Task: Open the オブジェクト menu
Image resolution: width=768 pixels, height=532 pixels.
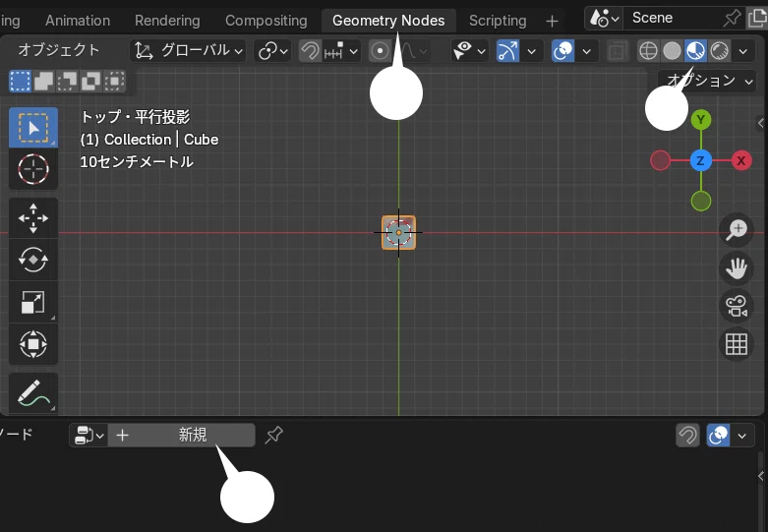Action: [59, 50]
